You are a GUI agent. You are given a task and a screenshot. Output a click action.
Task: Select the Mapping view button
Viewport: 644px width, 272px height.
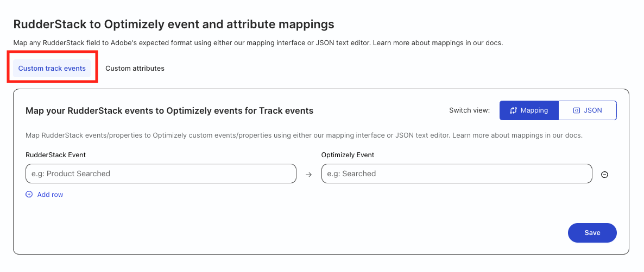pyautogui.click(x=529, y=110)
